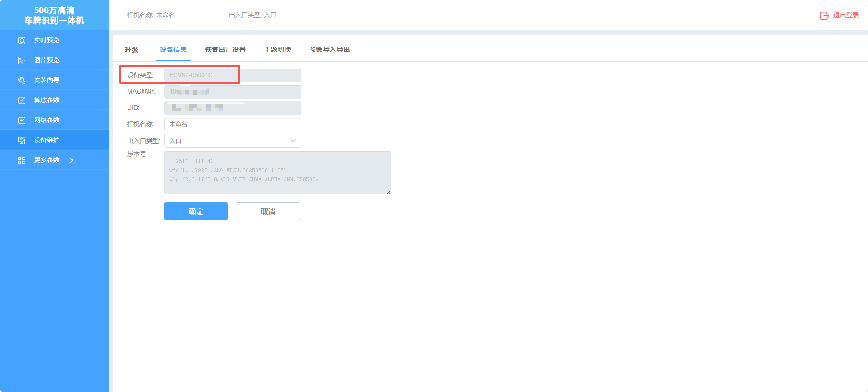Click the 安装向导 wrench icon
This screenshot has width=868, height=392.
pos(22,80)
